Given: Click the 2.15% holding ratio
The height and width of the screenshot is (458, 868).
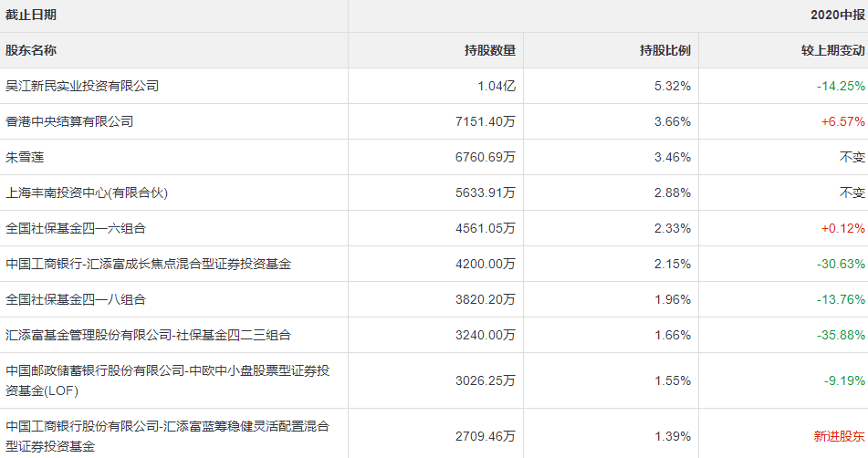Looking at the screenshot, I should pos(673,264).
